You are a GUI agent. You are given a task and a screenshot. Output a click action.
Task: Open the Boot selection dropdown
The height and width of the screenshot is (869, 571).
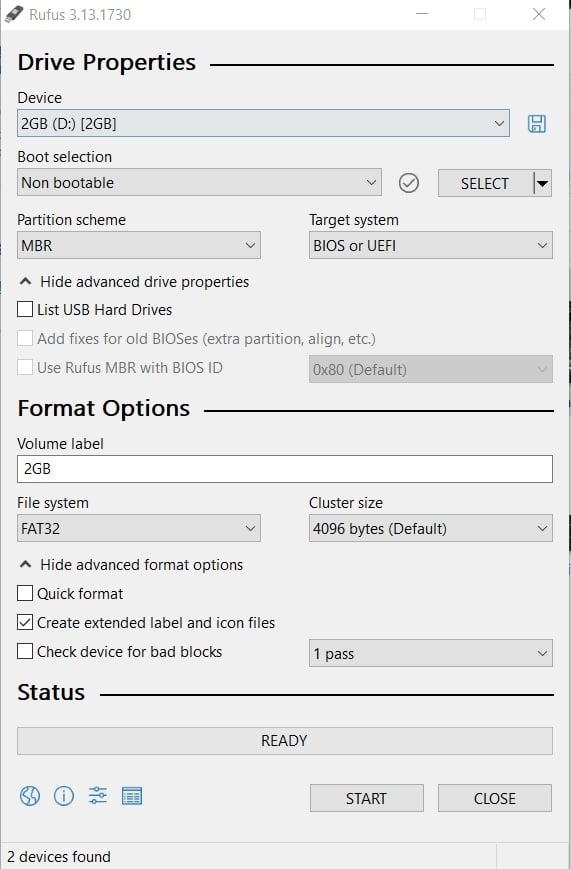[199, 182]
